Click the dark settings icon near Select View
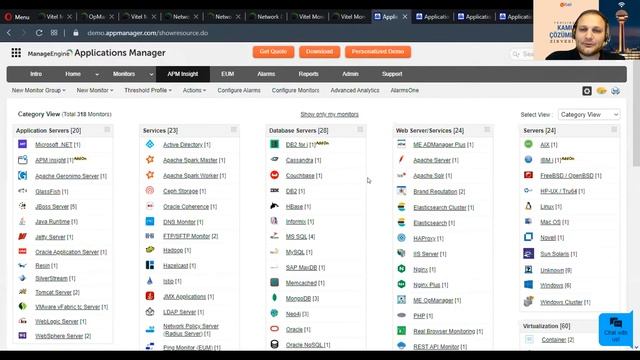 [x=587, y=91]
